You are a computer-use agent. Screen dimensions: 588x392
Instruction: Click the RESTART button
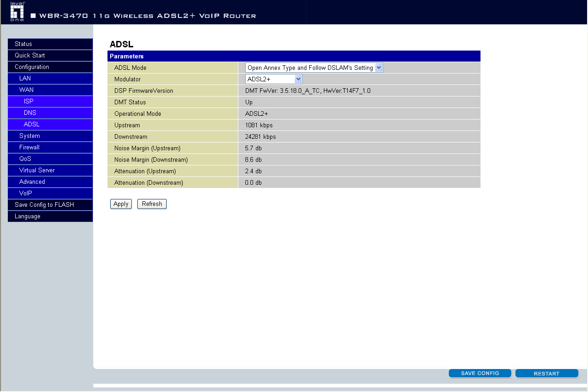[547, 374]
